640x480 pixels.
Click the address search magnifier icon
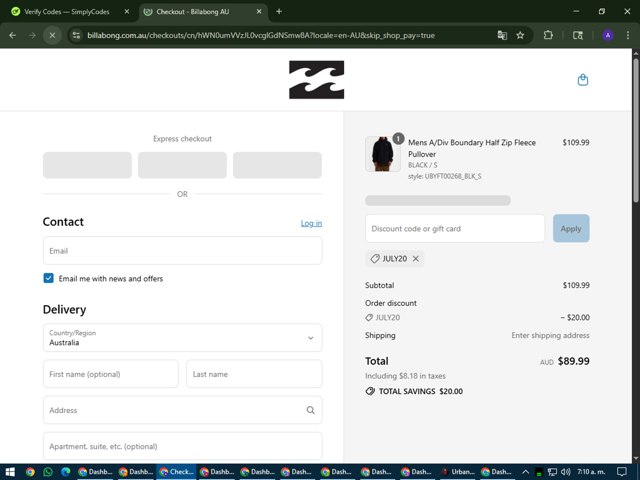[x=311, y=410]
